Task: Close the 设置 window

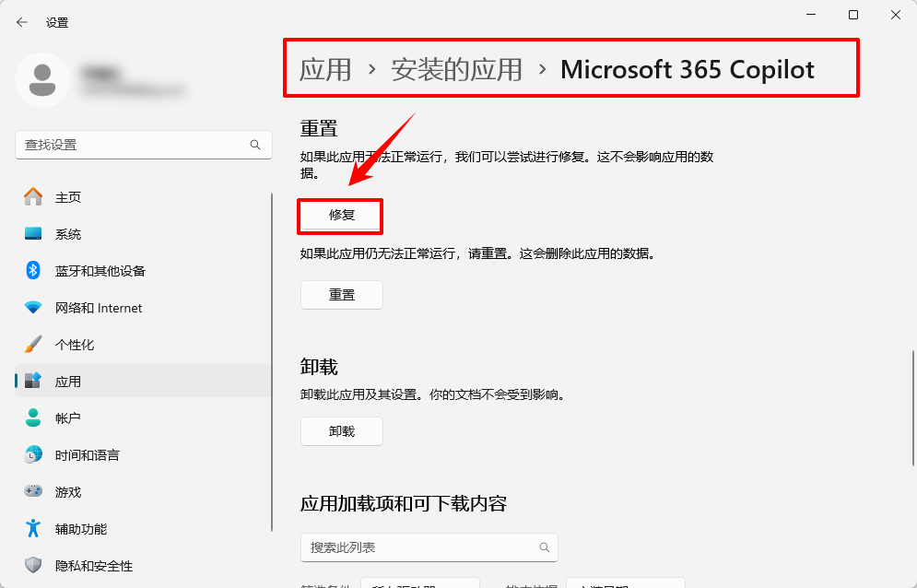Action: (x=896, y=16)
